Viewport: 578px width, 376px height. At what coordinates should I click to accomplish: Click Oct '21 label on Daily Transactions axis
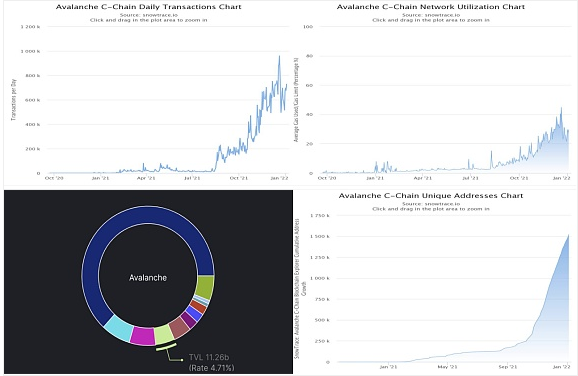(x=238, y=178)
